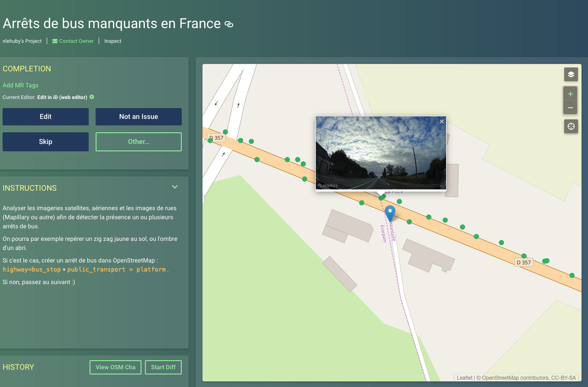This screenshot has width=588, height=387.
Task: Click the Add MR Tags link
Action: 20,85
